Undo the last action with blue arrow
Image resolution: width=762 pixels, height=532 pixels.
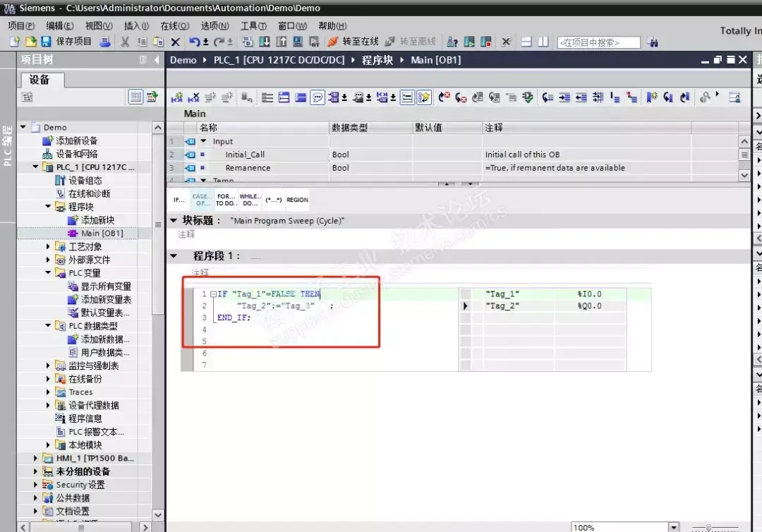pyautogui.click(x=195, y=42)
